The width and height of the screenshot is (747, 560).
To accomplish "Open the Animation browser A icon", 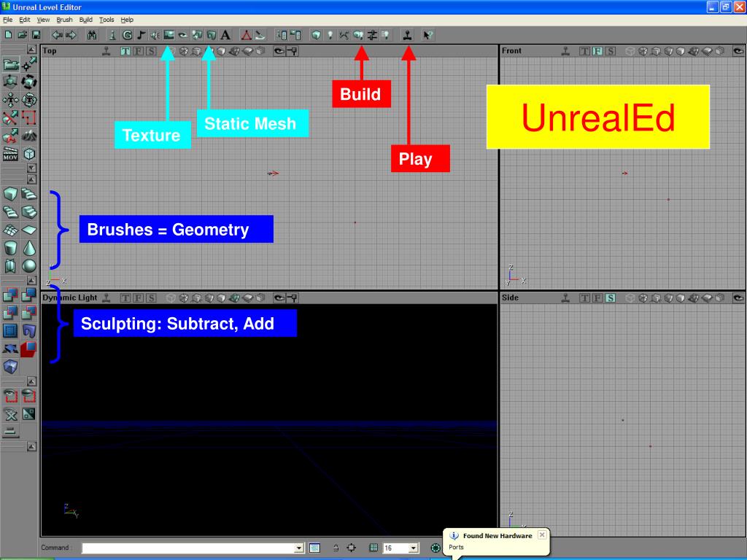I will (225, 35).
